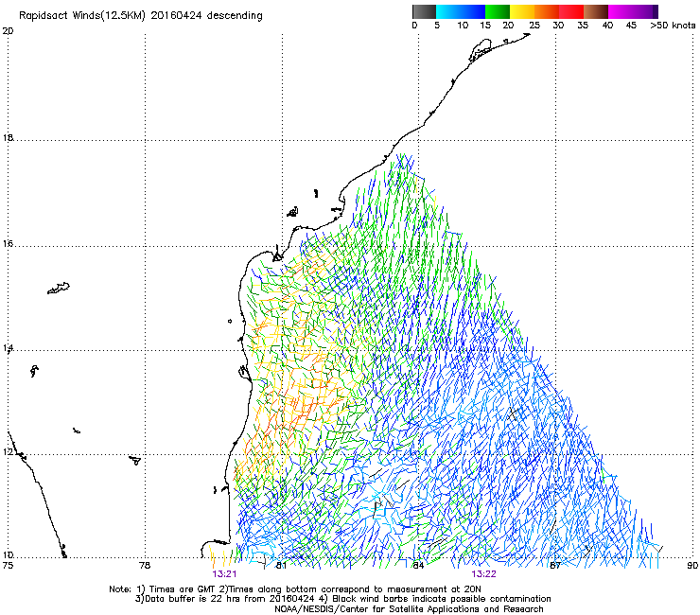Image resolution: width=700 pixels, height=615 pixels.
Task: Click the latitude label '18'
Action: coord(8,138)
